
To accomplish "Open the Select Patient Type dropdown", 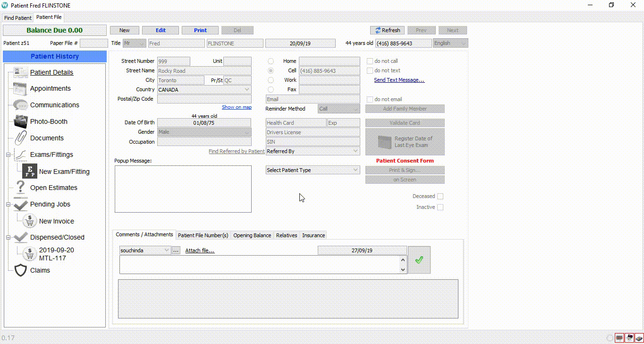I will point(313,170).
